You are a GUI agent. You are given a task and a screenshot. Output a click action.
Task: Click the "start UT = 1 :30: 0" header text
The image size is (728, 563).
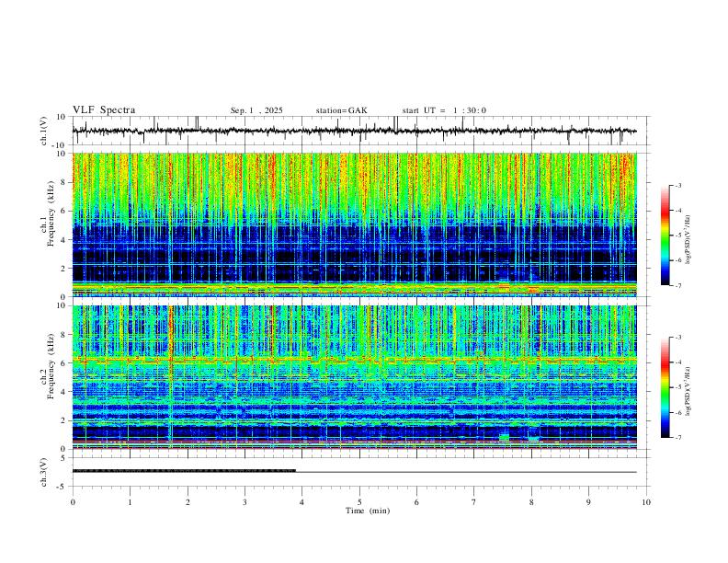(444, 110)
